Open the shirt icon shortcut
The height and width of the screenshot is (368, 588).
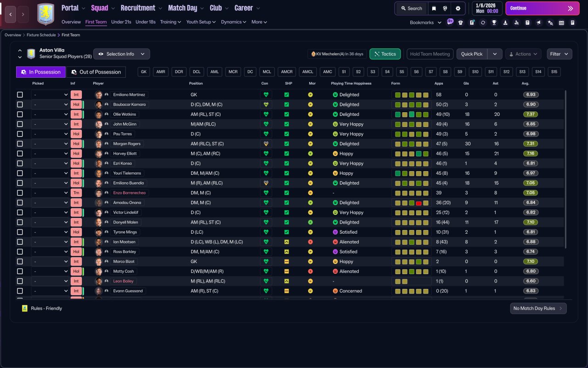click(x=461, y=23)
